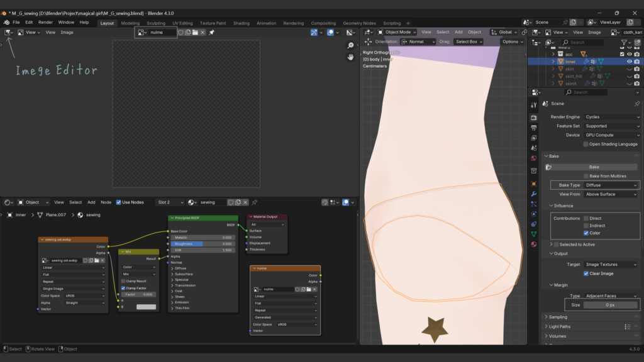Uncheck Clamp Factor in Mix node
This screenshot has width=644, height=362.
pos(123,288)
